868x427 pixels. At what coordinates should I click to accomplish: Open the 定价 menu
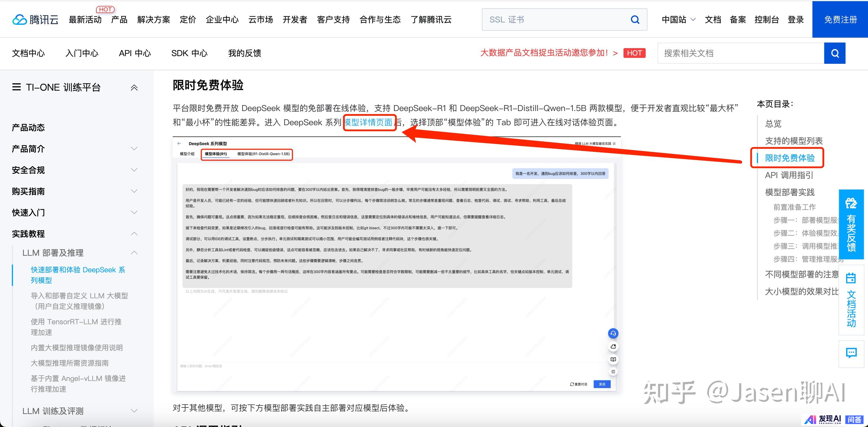(188, 19)
